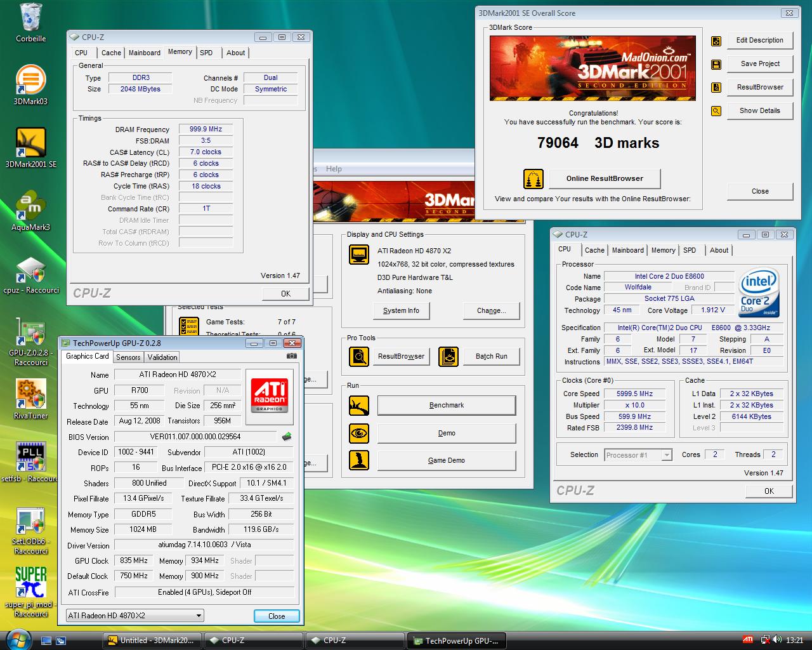Open the 3DMark2001 SE desktop shortcut
812x650 pixels.
(30, 148)
